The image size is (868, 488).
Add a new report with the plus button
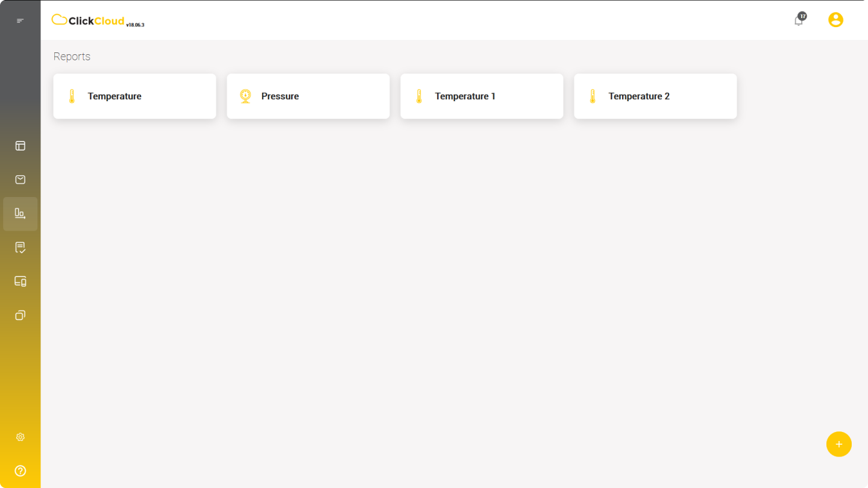coord(839,444)
